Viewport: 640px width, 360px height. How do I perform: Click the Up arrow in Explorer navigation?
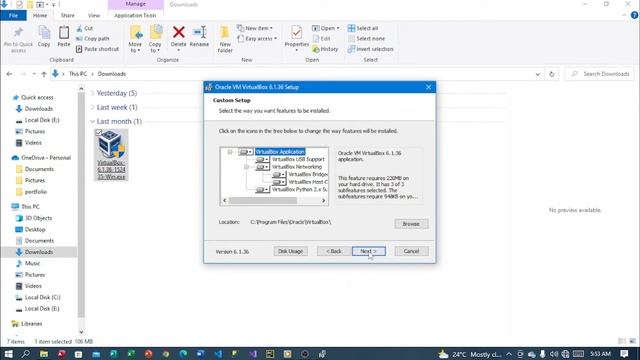click(x=44, y=74)
